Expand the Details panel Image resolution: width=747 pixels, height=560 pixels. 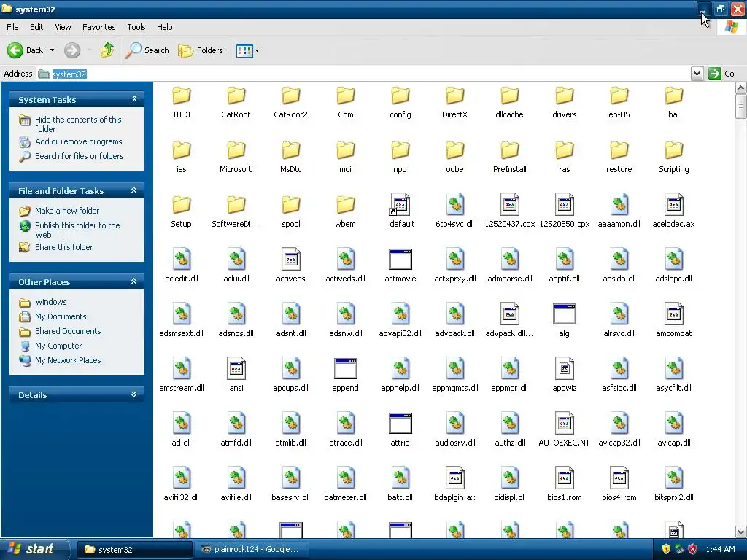point(134,394)
